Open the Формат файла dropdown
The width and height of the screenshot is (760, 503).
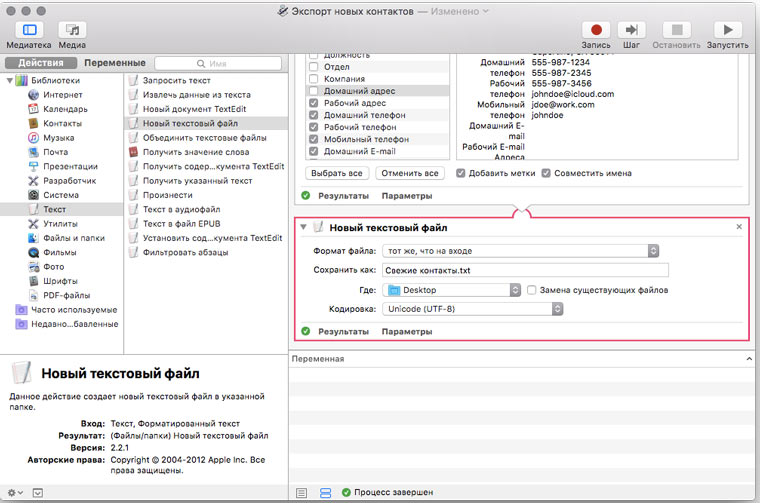(x=521, y=251)
